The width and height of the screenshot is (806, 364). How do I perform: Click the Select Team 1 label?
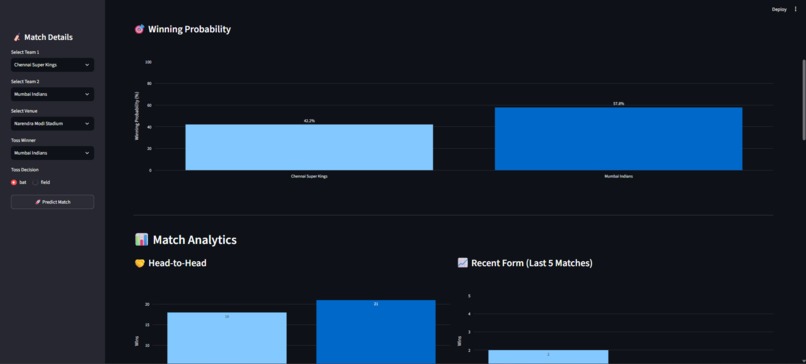pos(25,52)
